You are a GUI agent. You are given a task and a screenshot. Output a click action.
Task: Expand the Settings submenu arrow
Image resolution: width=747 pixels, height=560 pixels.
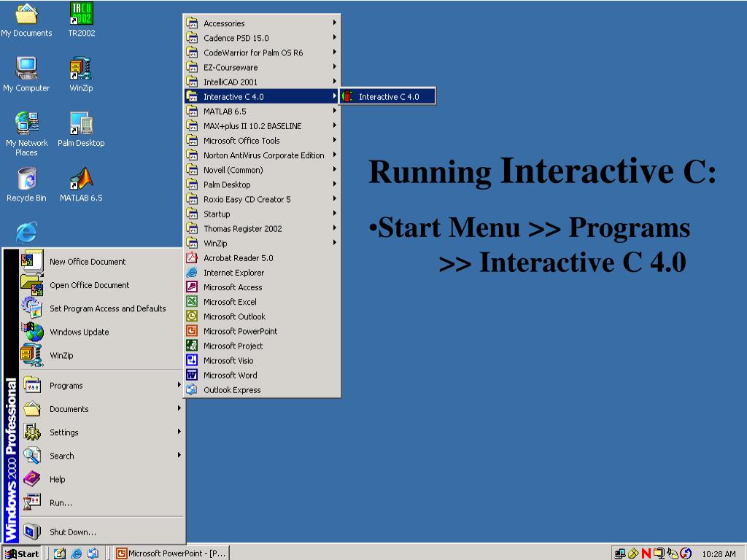(x=179, y=432)
